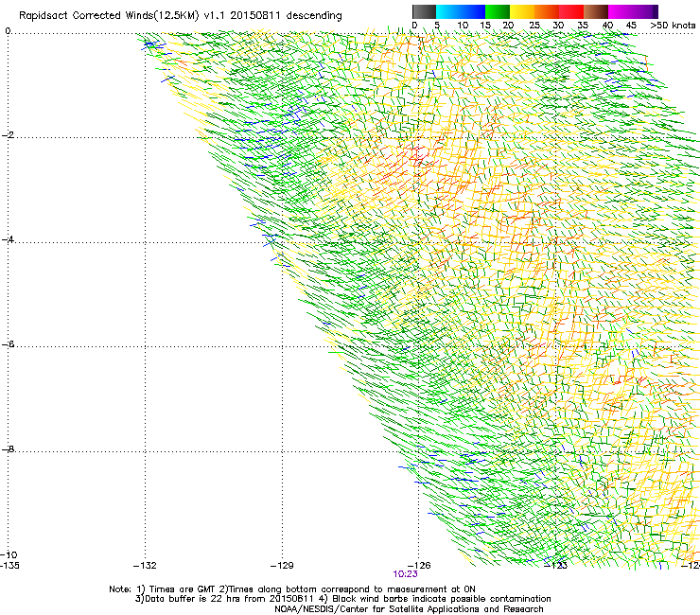Select the '30' legend scale label
Viewport: 700px width, 615px height.
click(558, 26)
